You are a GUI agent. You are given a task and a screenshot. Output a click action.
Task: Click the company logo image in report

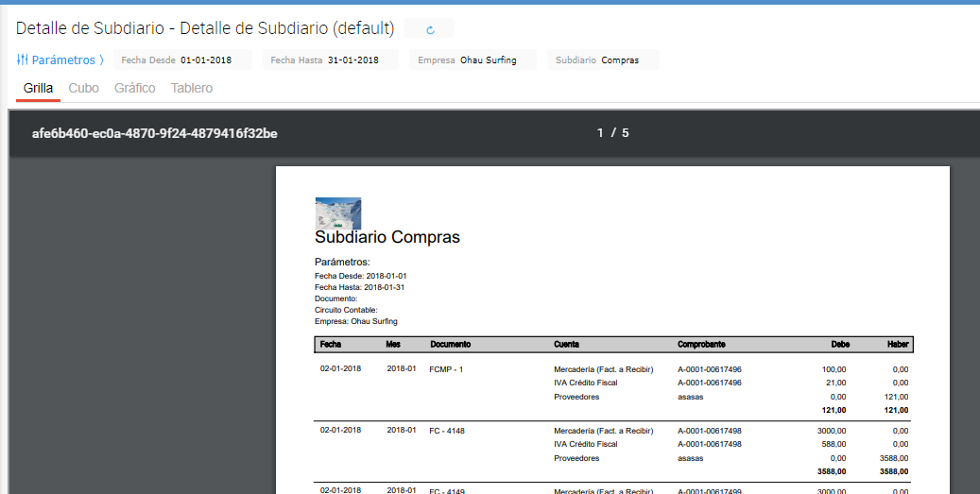[337, 213]
